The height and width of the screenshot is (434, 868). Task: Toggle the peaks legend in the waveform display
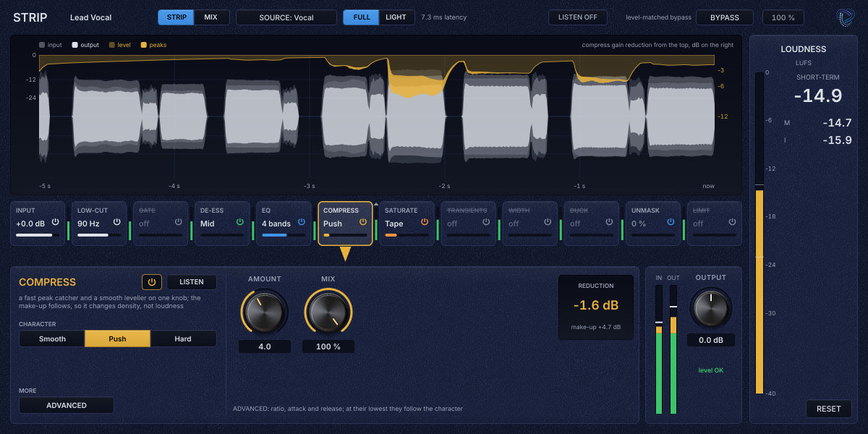pyautogui.click(x=153, y=45)
